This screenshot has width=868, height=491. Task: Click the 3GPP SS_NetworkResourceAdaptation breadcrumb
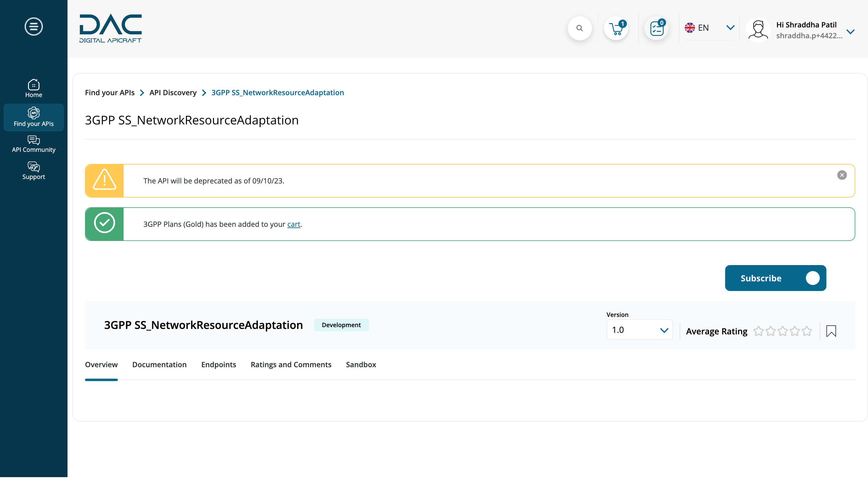pyautogui.click(x=277, y=92)
